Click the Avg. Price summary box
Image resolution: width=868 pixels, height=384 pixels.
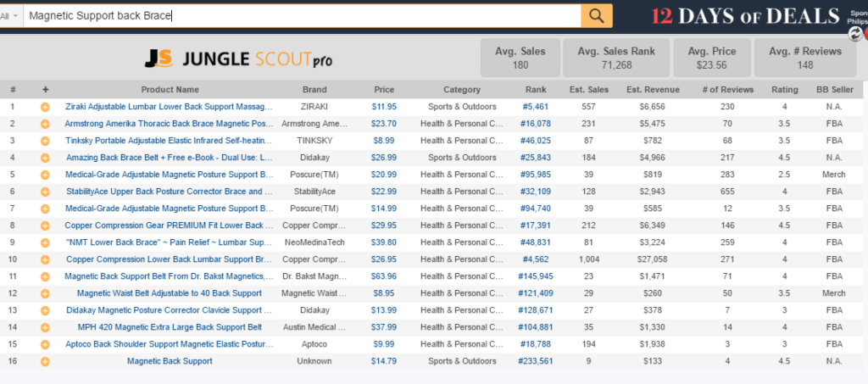click(x=710, y=58)
